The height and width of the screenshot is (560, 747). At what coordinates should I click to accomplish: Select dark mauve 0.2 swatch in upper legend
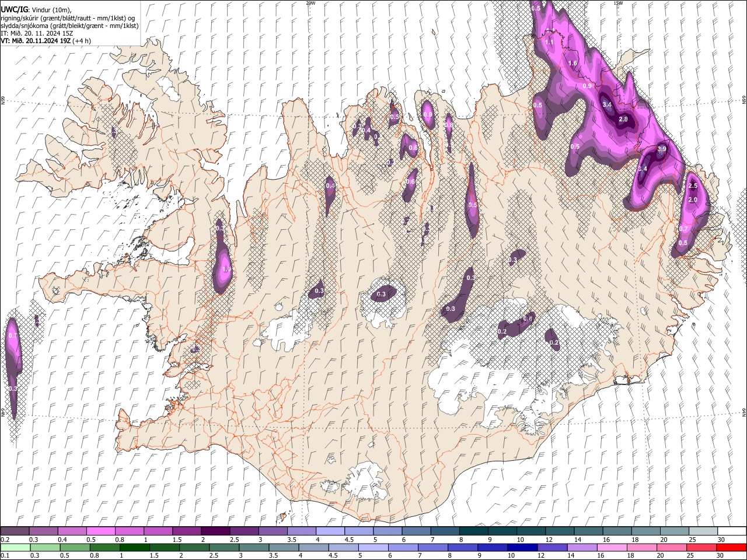tap(15, 531)
